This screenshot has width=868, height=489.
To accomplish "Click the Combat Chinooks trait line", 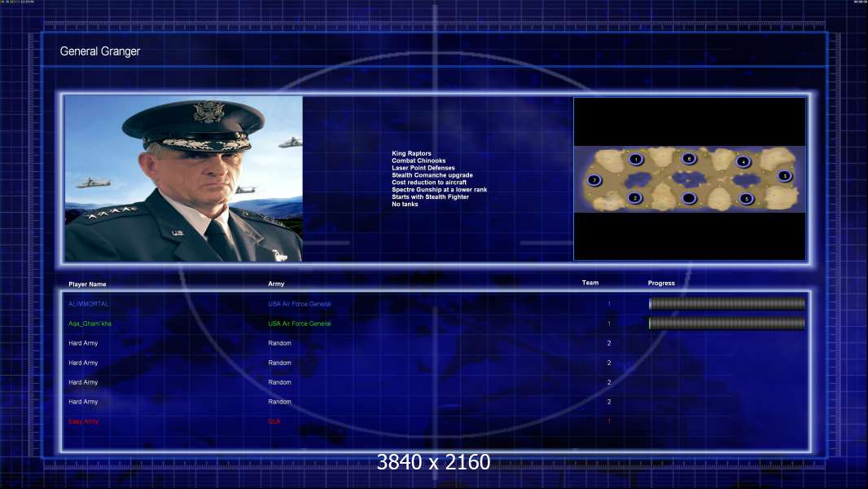I will coord(419,161).
